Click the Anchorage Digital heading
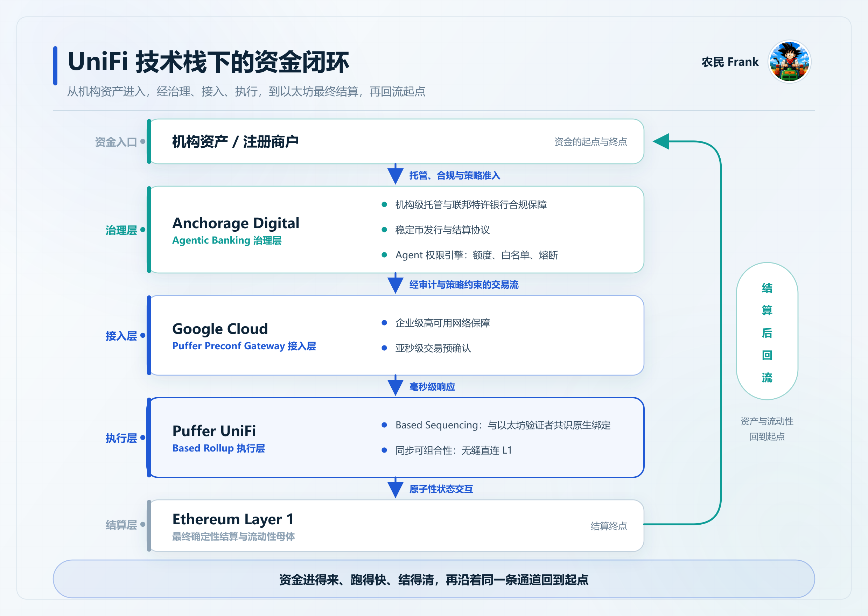The width and height of the screenshot is (868, 616). tap(236, 223)
